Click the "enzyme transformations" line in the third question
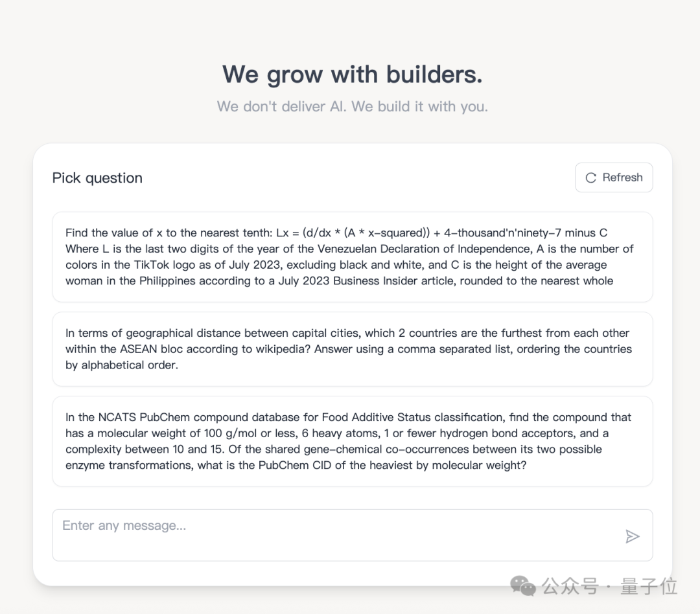 (296, 466)
